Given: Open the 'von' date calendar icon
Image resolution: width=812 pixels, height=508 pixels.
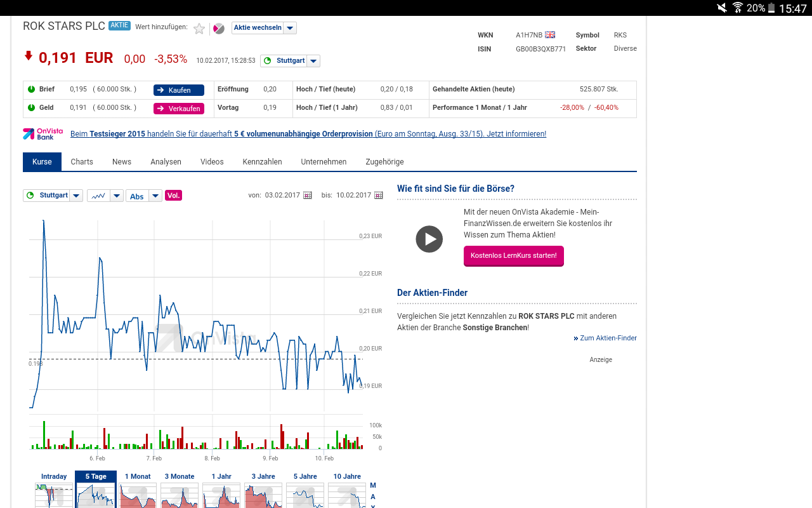Looking at the screenshot, I should [x=308, y=196].
